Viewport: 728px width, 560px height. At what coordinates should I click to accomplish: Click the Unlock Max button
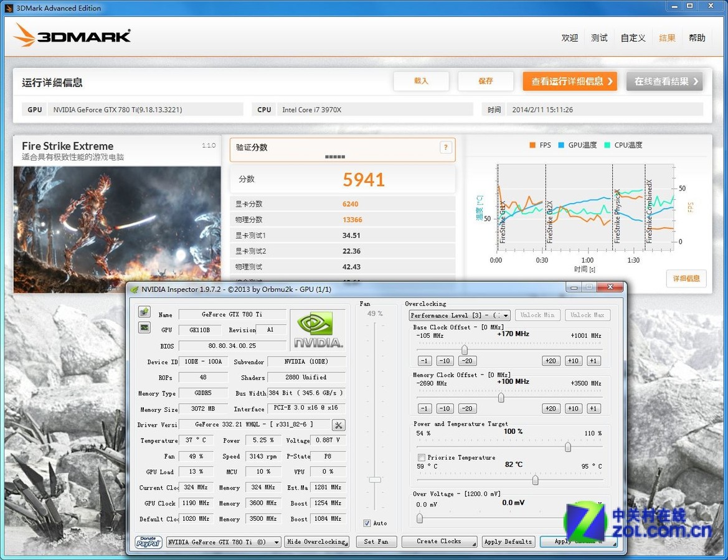click(x=587, y=315)
